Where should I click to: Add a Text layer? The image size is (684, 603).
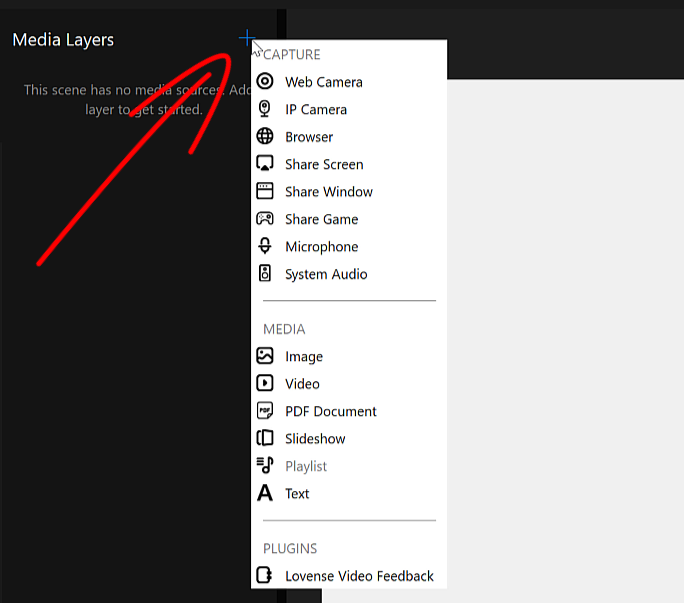(x=349, y=493)
